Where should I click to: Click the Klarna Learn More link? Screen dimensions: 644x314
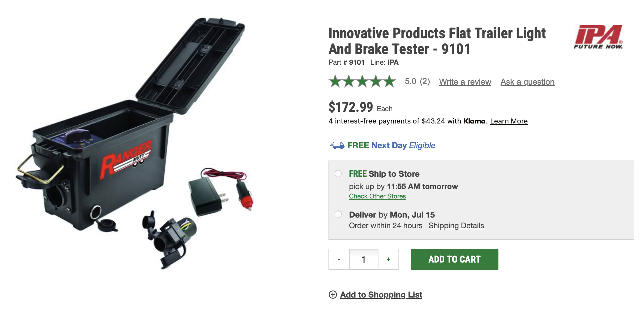tap(509, 121)
